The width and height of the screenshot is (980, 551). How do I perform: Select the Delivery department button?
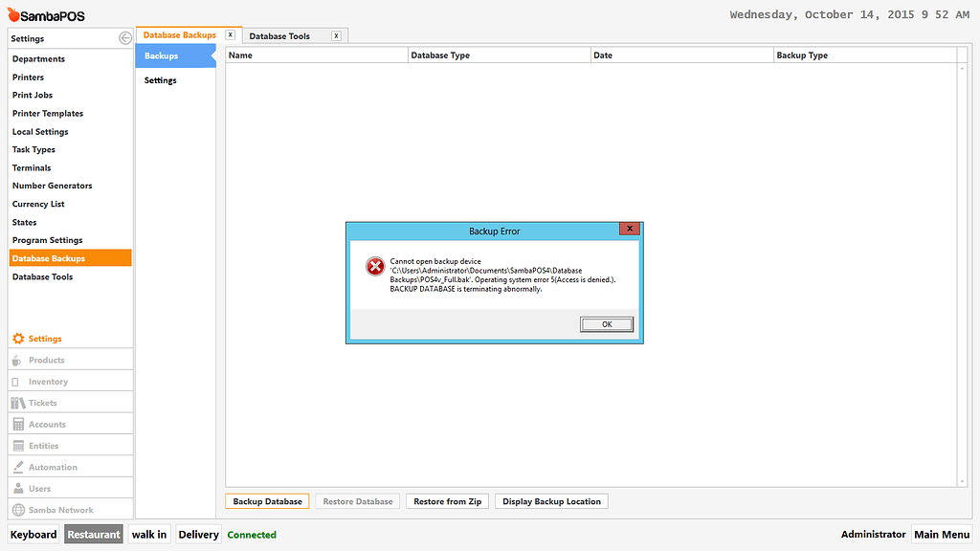(199, 535)
